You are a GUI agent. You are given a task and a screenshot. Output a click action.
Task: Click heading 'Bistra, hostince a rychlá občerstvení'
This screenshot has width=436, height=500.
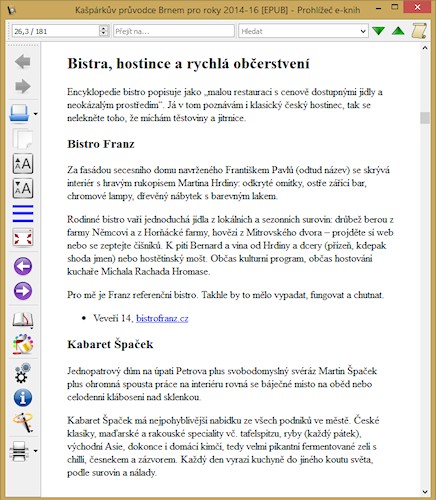tap(188, 63)
